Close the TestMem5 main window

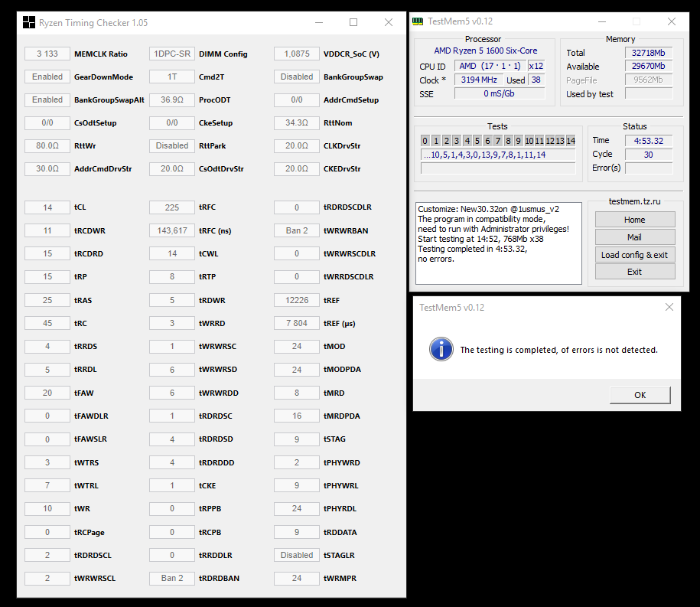tap(672, 21)
